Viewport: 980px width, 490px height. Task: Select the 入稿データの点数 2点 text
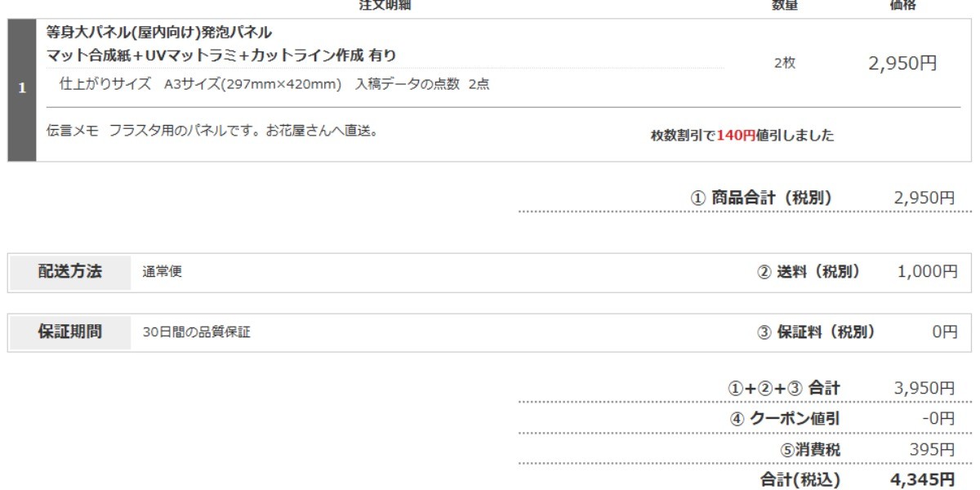[x=422, y=84]
